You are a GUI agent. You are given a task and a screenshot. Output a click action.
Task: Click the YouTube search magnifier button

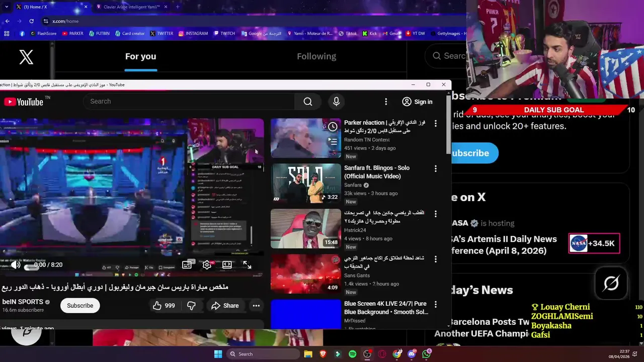point(308,102)
